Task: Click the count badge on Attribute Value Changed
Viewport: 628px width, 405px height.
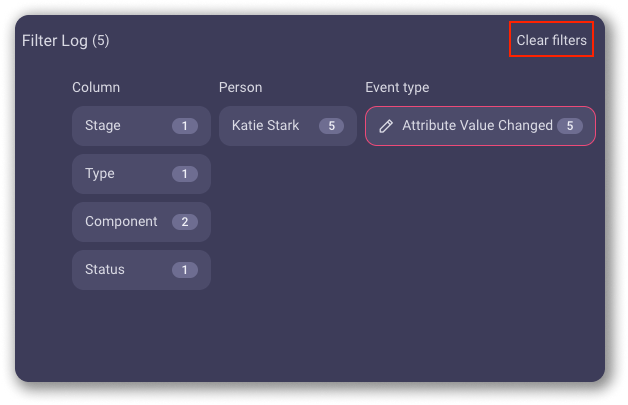Action: pos(570,126)
